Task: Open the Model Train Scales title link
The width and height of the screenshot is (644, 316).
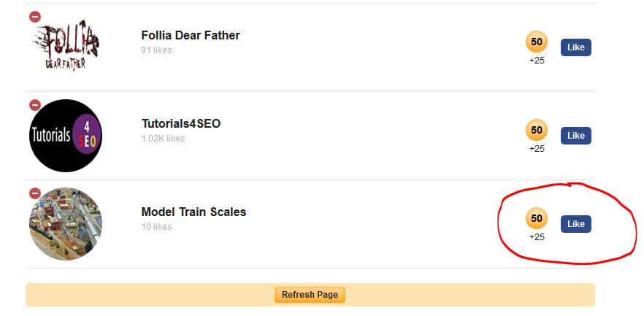Action: (x=194, y=212)
